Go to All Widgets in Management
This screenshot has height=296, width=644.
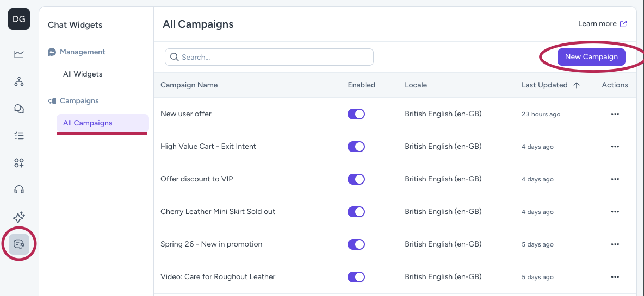click(83, 74)
